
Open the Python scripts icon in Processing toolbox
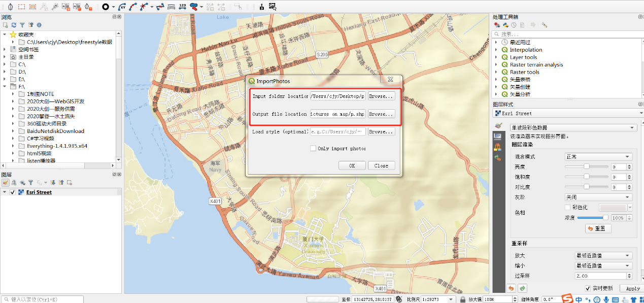click(x=505, y=25)
